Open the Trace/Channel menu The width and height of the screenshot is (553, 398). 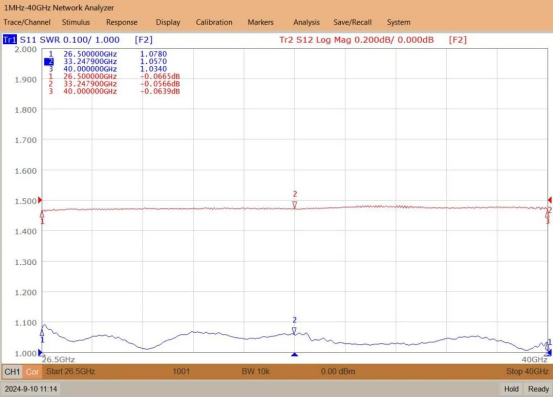(x=27, y=22)
